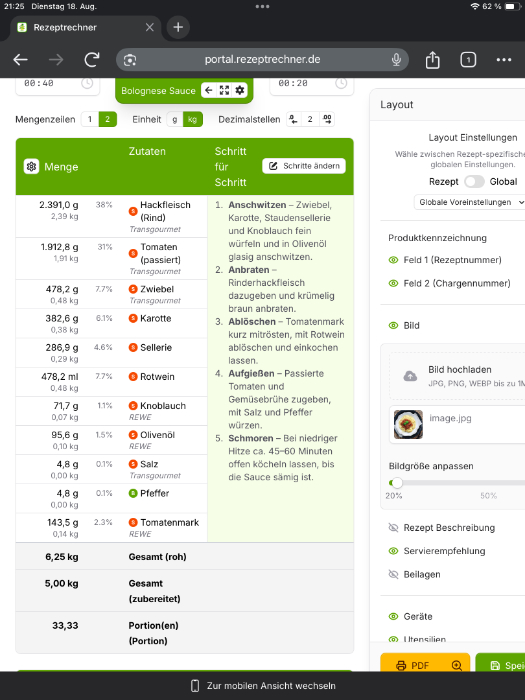Click the Layout panel heading
525x700 pixels.
pyautogui.click(x=396, y=104)
